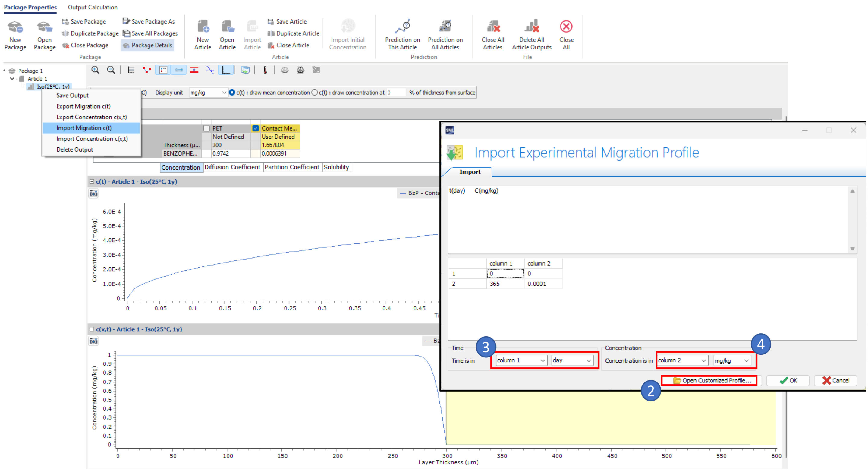The width and height of the screenshot is (868, 472).
Task: Click the zoom in magnifier icon
Action: click(x=95, y=70)
